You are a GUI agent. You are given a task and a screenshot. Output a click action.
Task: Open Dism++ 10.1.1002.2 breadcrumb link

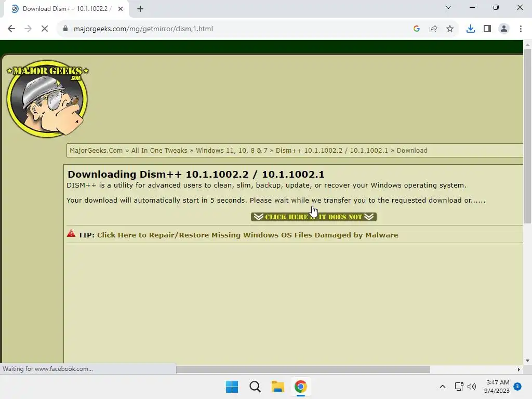(331, 150)
